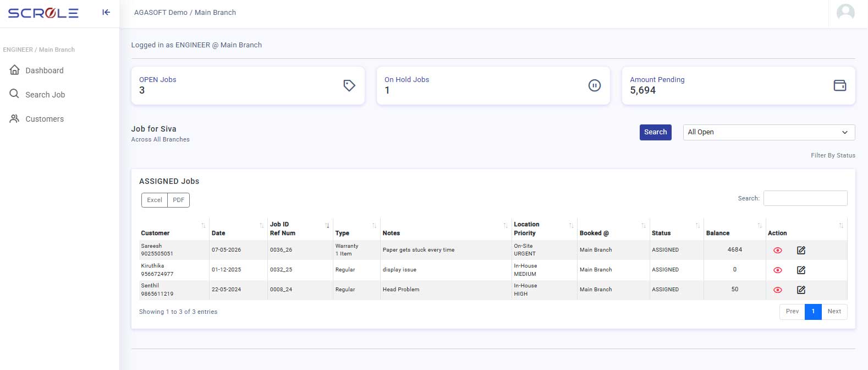The width and height of the screenshot is (868, 370).
Task: Open the On Hold Jobs card
Action: coord(493,85)
